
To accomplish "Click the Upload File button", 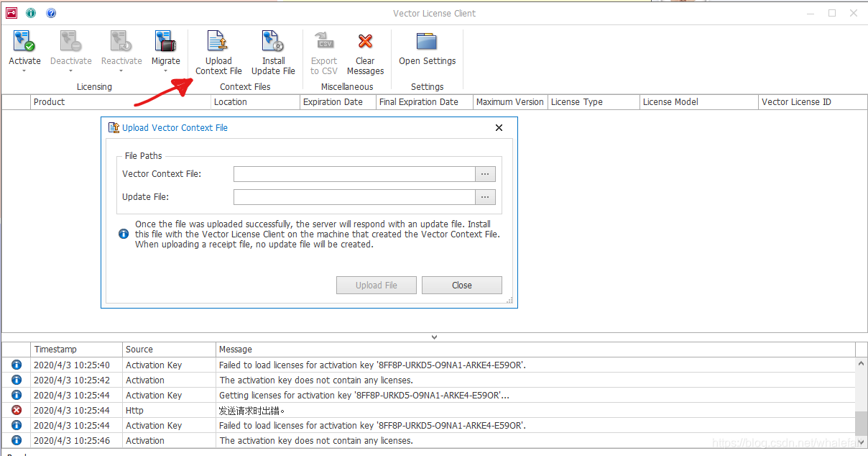I will [x=377, y=285].
